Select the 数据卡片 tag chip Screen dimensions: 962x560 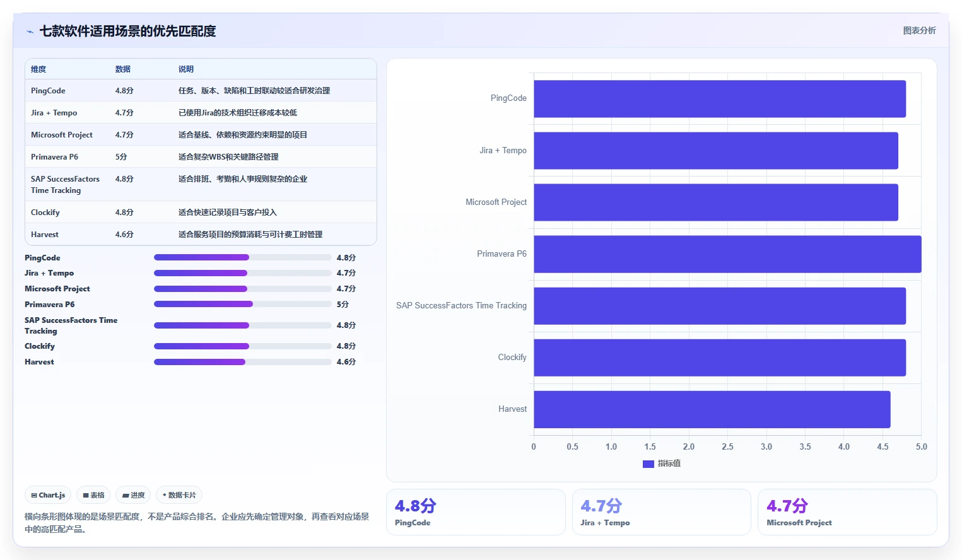point(179,495)
